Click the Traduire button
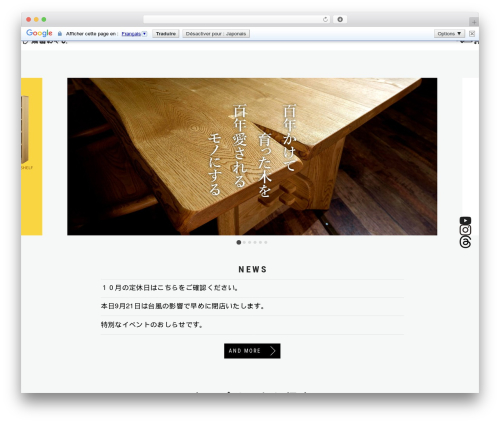The width and height of the screenshot is (500, 423). pos(166,34)
